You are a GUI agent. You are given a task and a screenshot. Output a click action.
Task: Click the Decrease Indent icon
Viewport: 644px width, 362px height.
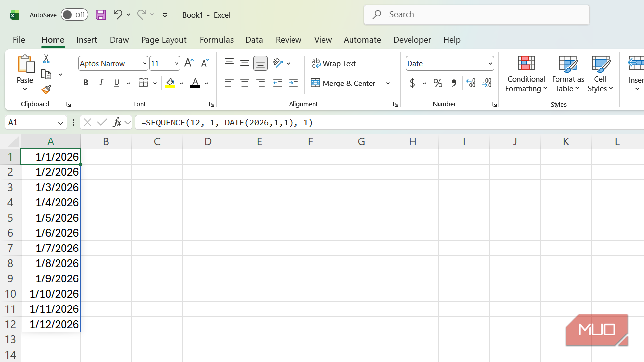[278, 83]
